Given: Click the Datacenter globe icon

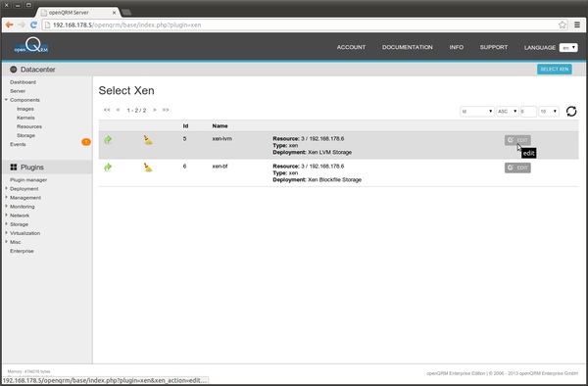Looking at the screenshot, I should tap(14, 70).
